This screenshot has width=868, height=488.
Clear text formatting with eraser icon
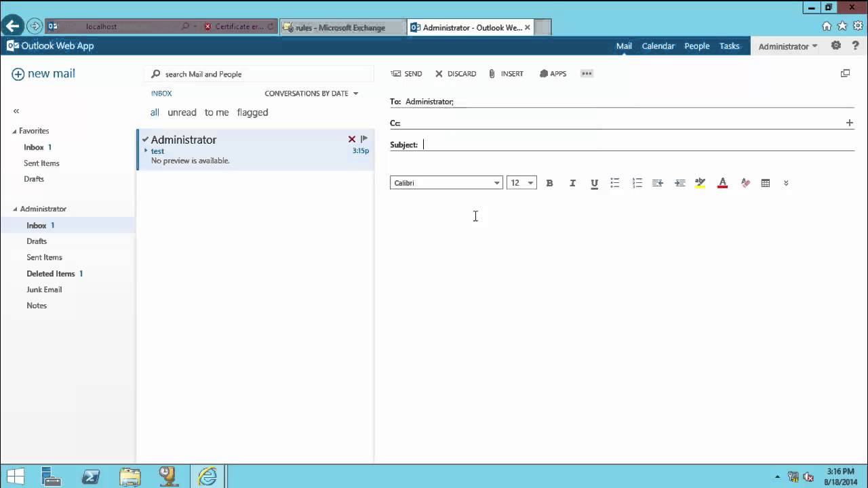pos(745,183)
